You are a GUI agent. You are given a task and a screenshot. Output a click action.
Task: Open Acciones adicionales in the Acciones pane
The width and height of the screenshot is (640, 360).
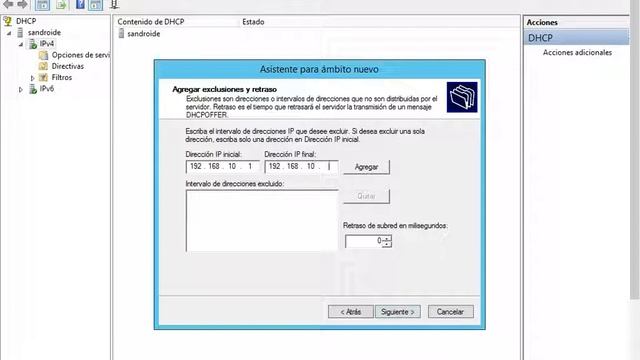[x=577, y=52]
